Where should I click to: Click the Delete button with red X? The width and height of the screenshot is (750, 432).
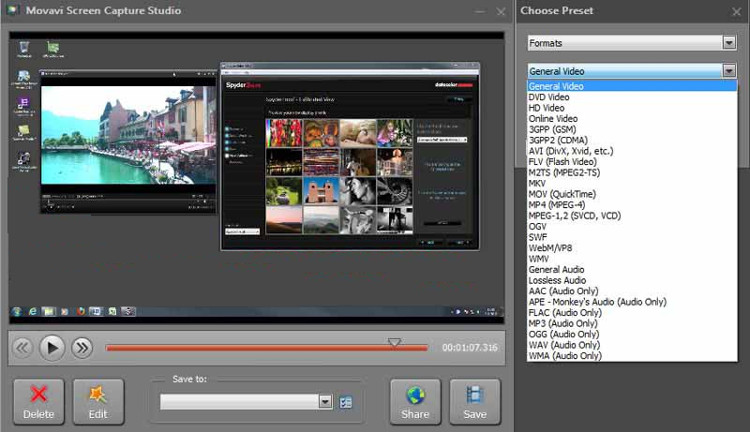(38, 402)
